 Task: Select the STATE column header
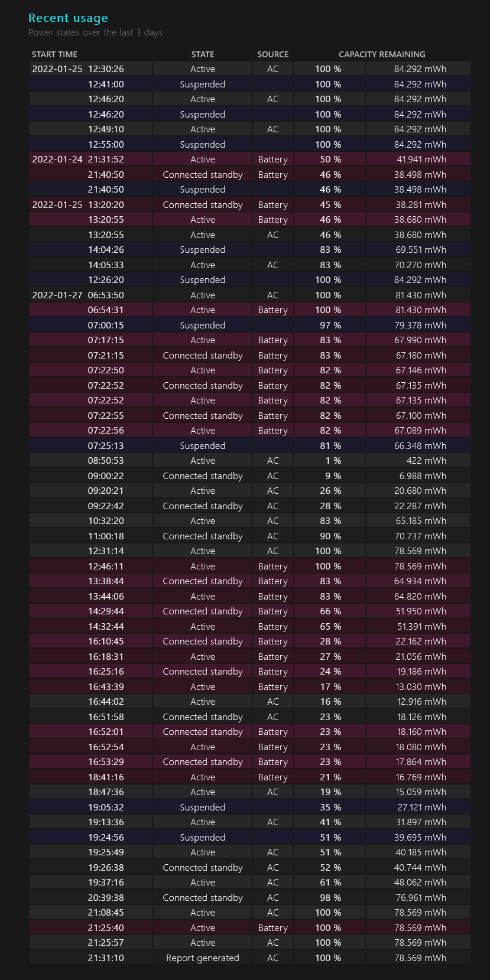click(203, 54)
